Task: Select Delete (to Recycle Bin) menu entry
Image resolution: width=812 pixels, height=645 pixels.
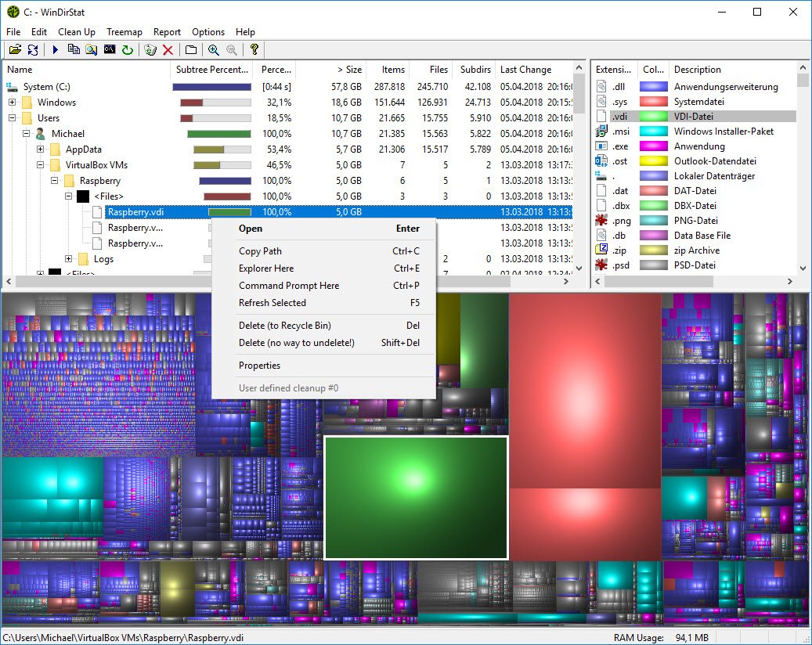Action: pyautogui.click(x=284, y=326)
